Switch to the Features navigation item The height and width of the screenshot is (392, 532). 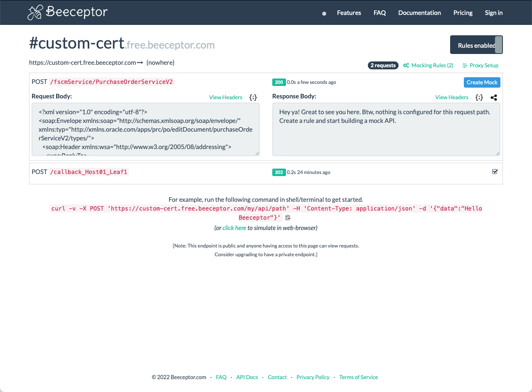tap(349, 13)
